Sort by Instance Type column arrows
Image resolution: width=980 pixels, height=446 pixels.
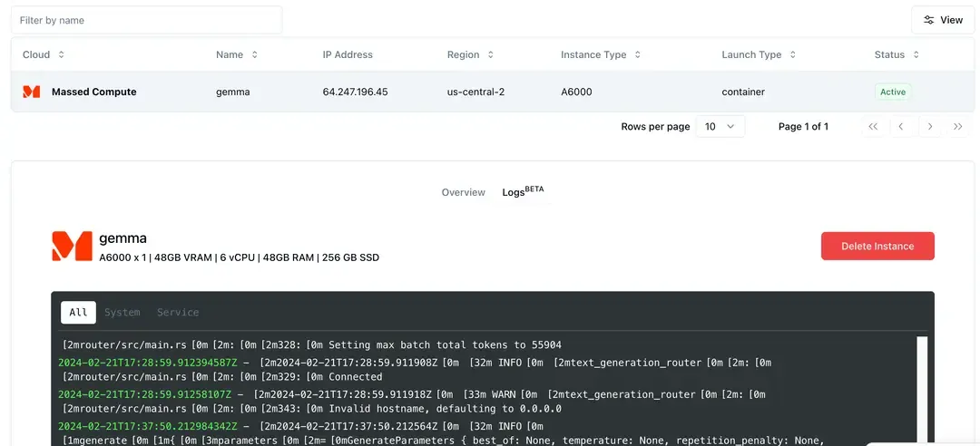coord(638,54)
